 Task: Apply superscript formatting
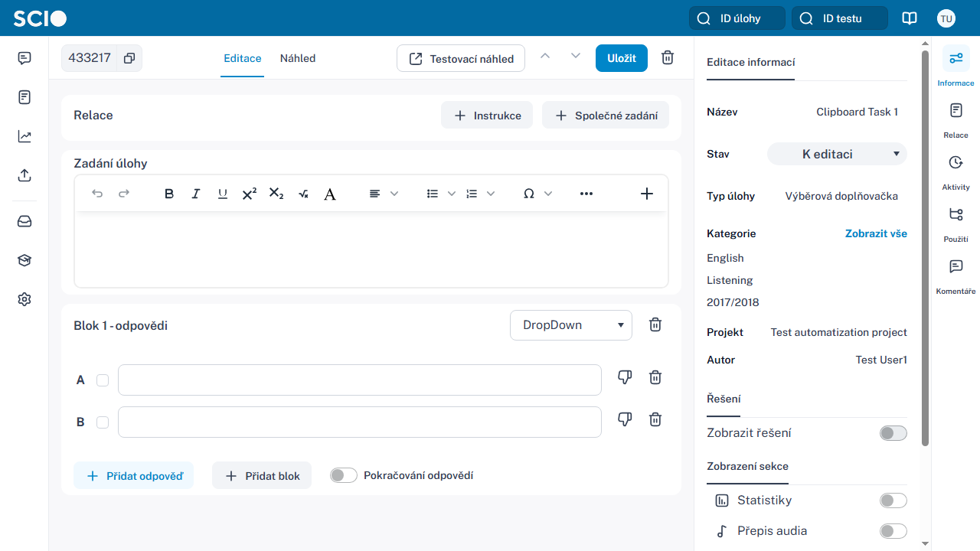tap(250, 194)
